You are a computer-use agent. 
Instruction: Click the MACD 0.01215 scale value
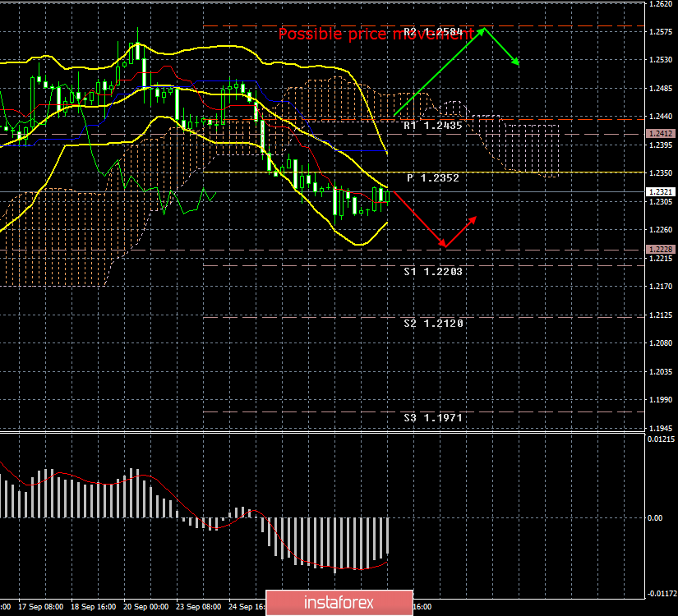661,439
